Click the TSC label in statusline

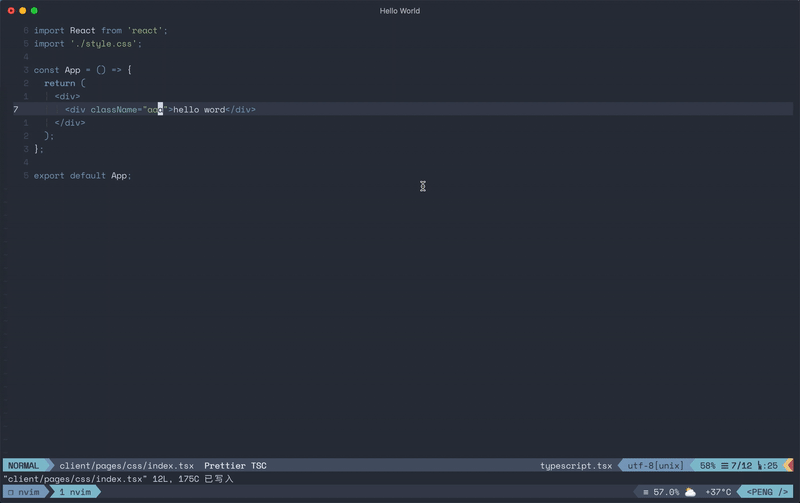[x=259, y=466]
